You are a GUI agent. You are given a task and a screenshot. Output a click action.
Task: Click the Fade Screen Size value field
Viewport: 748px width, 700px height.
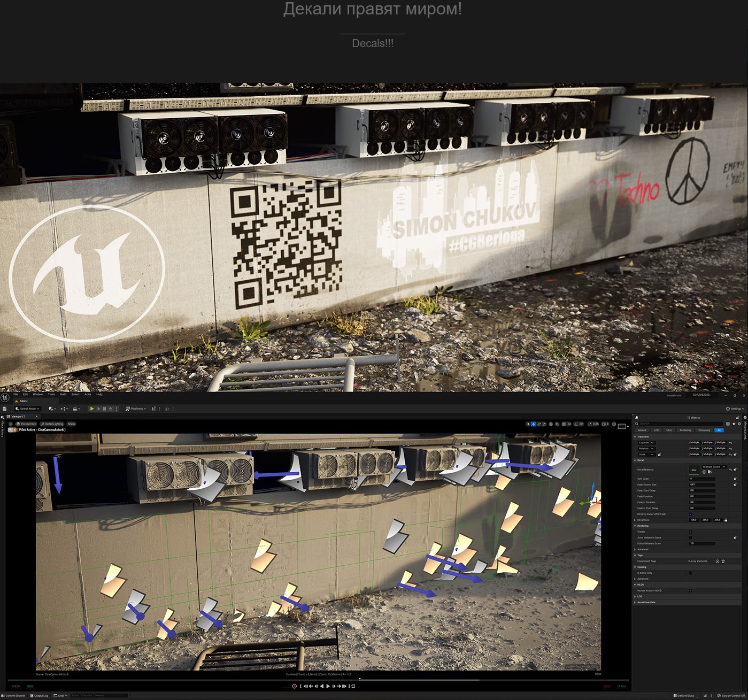(702, 484)
